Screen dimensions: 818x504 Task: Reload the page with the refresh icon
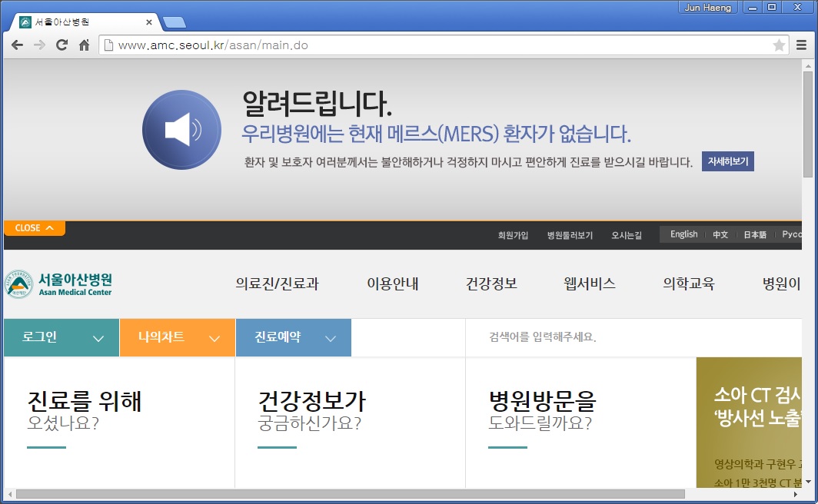pyautogui.click(x=62, y=45)
